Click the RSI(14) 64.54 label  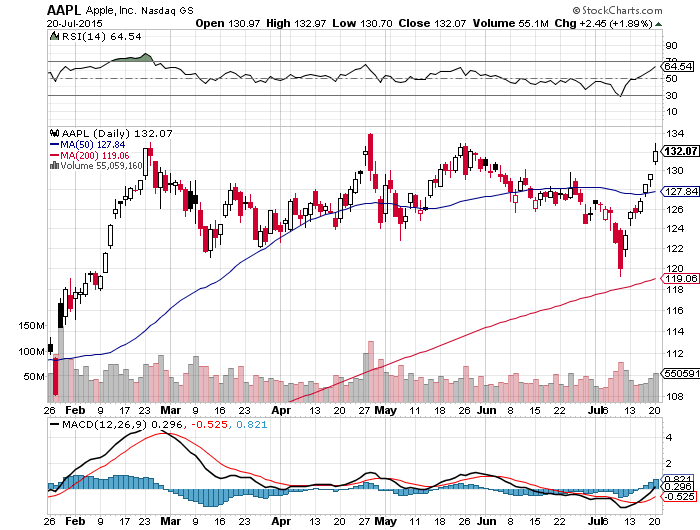[x=101, y=37]
